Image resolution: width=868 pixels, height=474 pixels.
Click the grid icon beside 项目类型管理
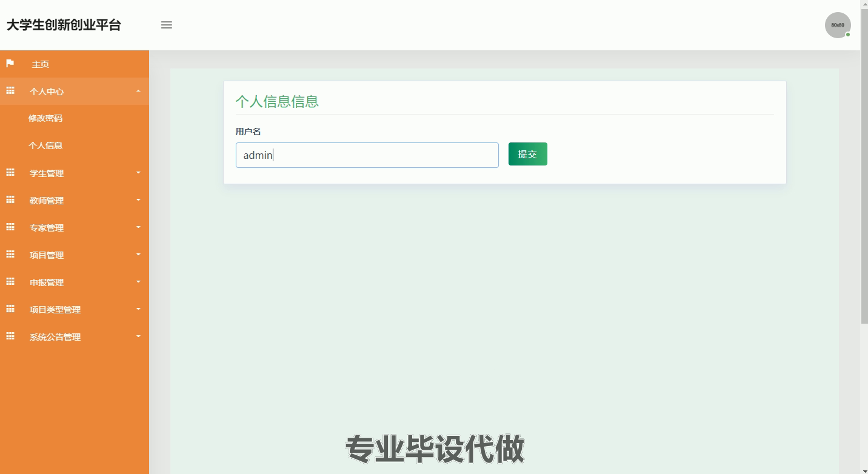click(10, 309)
